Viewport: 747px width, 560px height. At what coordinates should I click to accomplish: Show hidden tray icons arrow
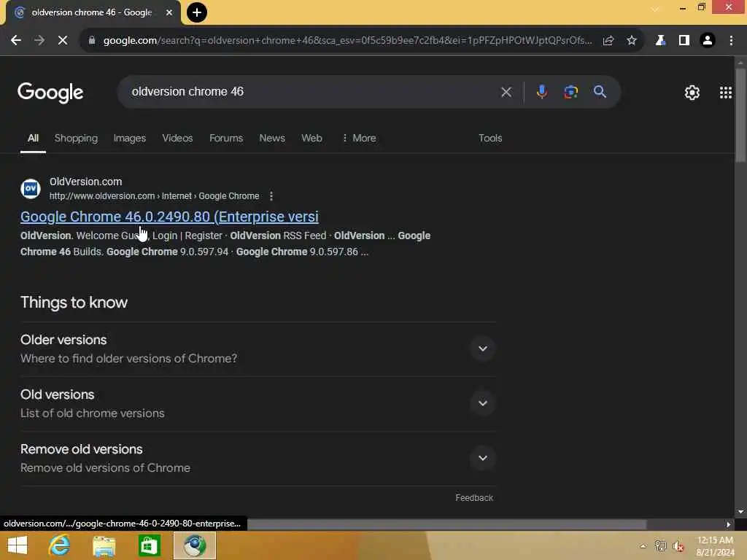(x=643, y=546)
